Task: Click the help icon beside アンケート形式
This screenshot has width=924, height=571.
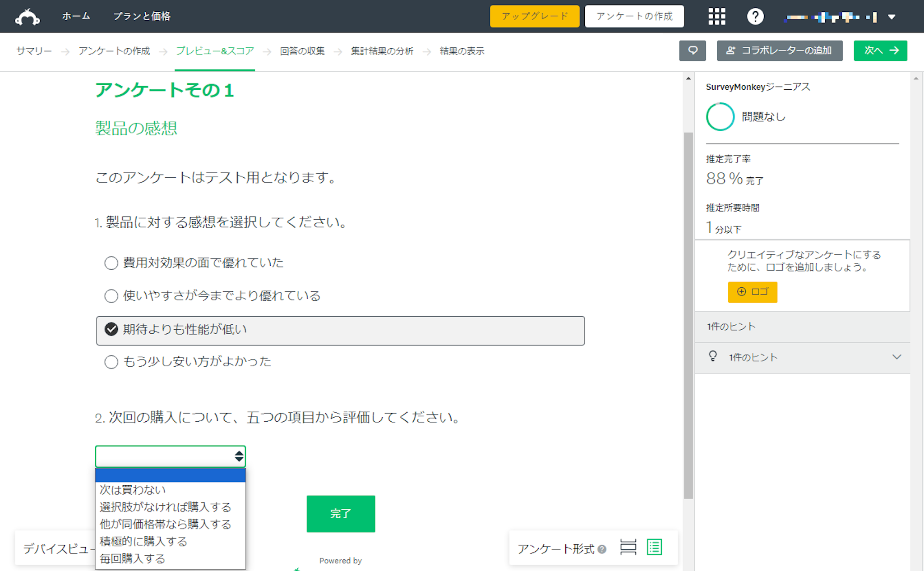Action: 602,549
